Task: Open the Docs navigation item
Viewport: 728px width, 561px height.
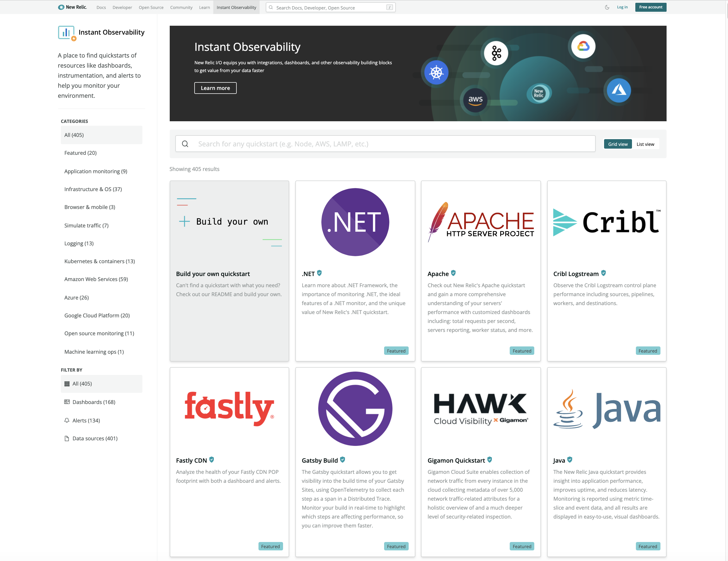Action: pos(101,7)
